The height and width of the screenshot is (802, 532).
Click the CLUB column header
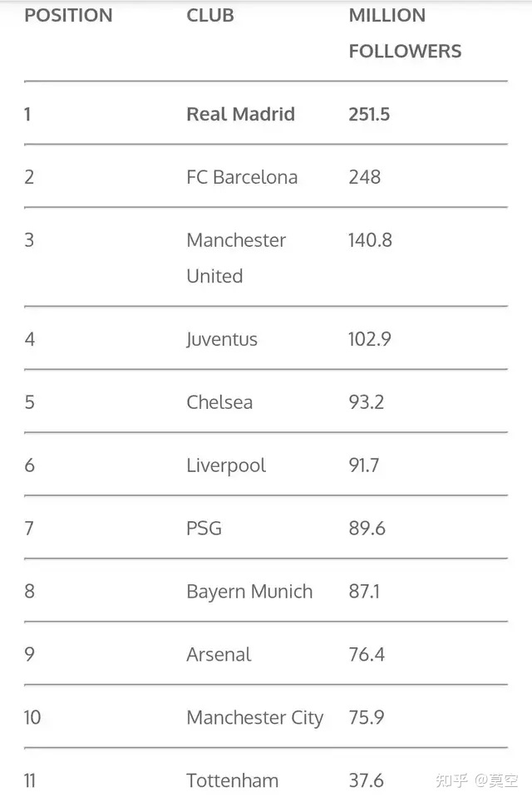pos(210,15)
